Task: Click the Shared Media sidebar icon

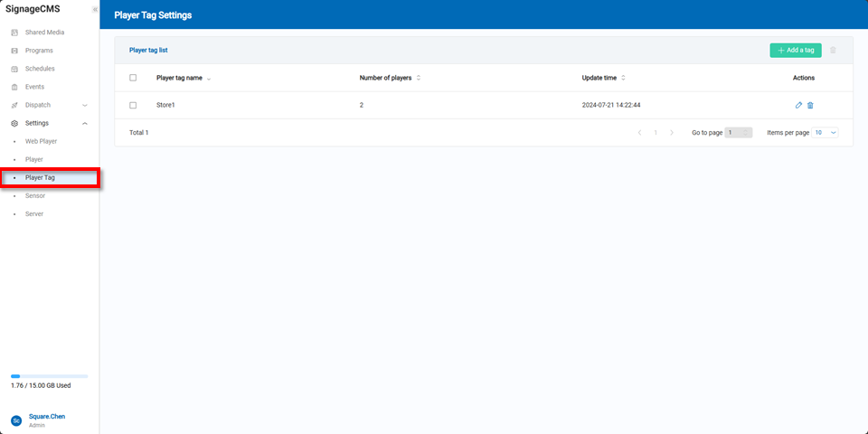Action: (x=14, y=33)
